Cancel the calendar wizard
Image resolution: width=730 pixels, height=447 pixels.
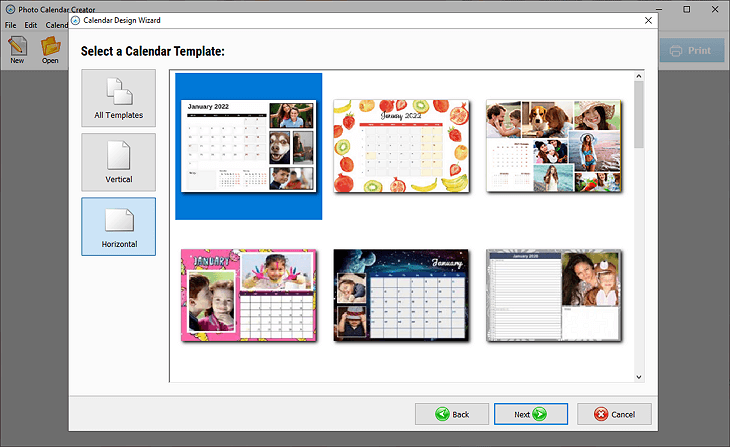(614, 414)
